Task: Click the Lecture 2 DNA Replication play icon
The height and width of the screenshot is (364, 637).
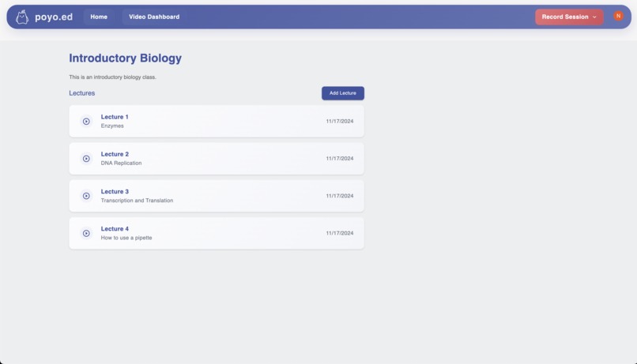Action: (86, 159)
